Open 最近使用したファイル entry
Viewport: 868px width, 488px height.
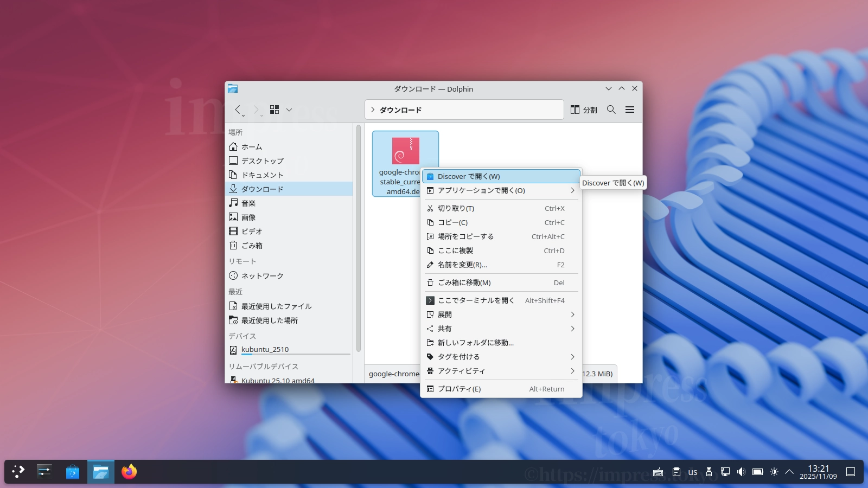tap(290, 306)
